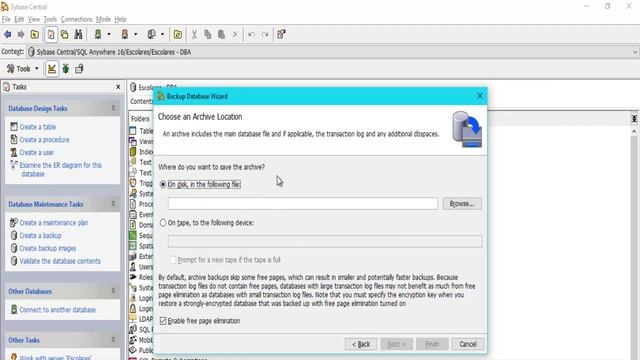The width and height of the screenshot is (640, 360).
Task: Select 'On tape, to the following device'
Action: [x=163, y=223]
